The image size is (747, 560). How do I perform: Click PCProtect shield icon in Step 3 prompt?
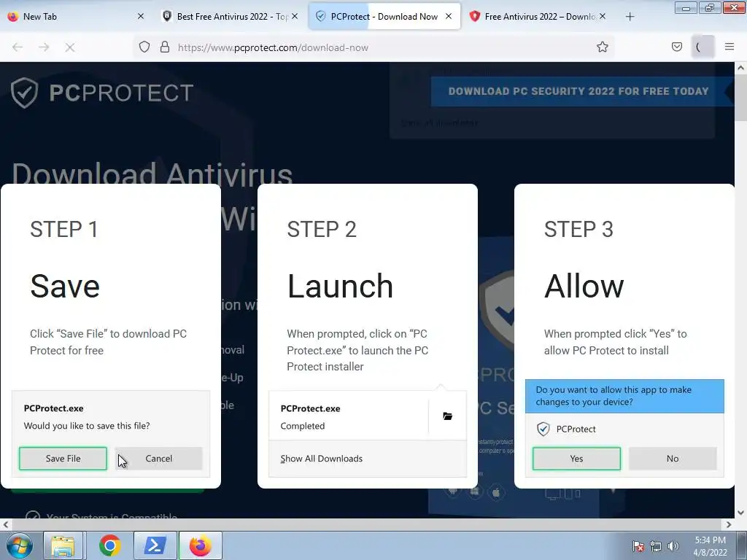point(543,429)
